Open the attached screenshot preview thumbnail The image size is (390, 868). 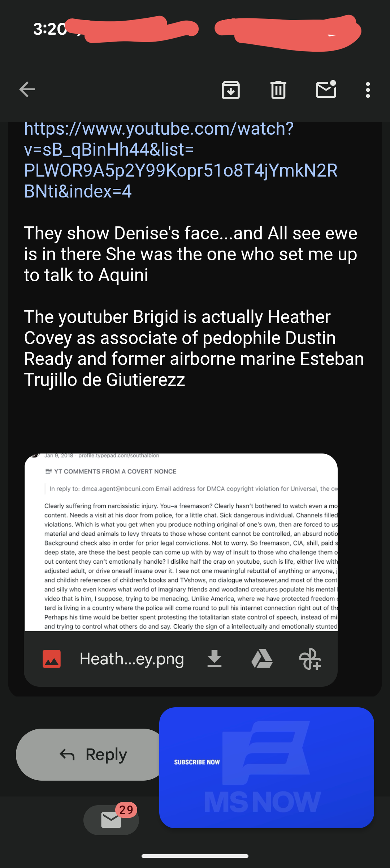click(181, 542)
